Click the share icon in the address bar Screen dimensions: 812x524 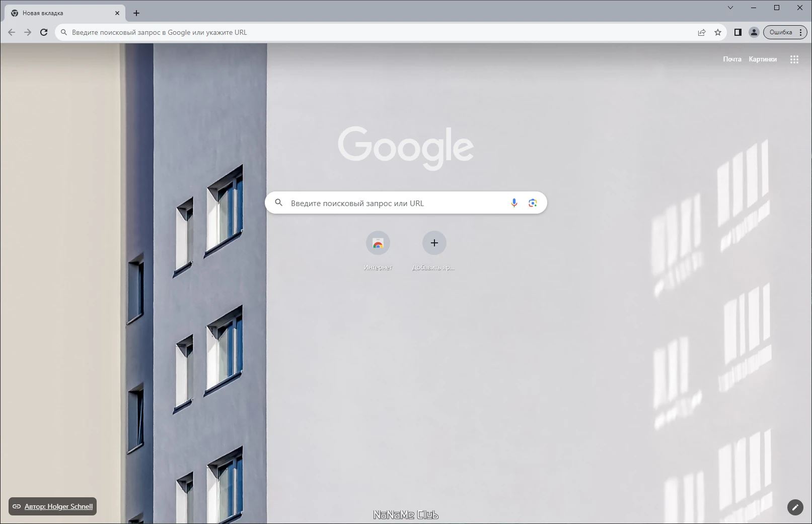coord(701,32)
